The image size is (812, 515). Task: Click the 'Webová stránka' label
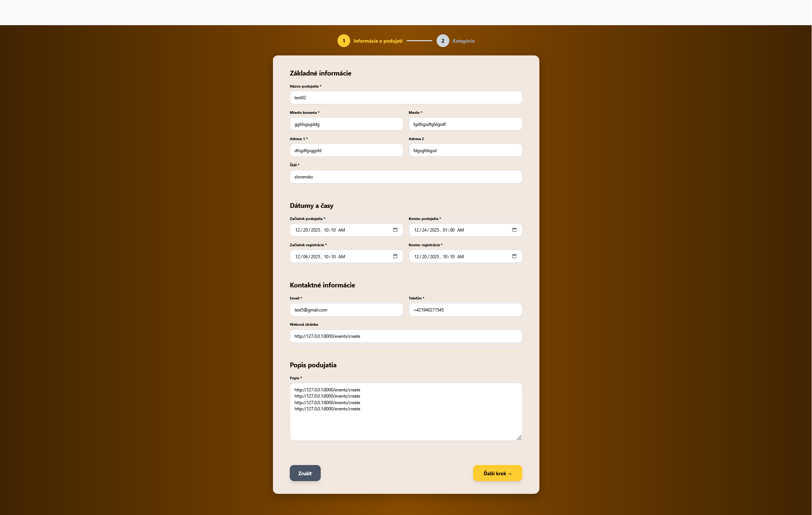(x=304, y=325)
